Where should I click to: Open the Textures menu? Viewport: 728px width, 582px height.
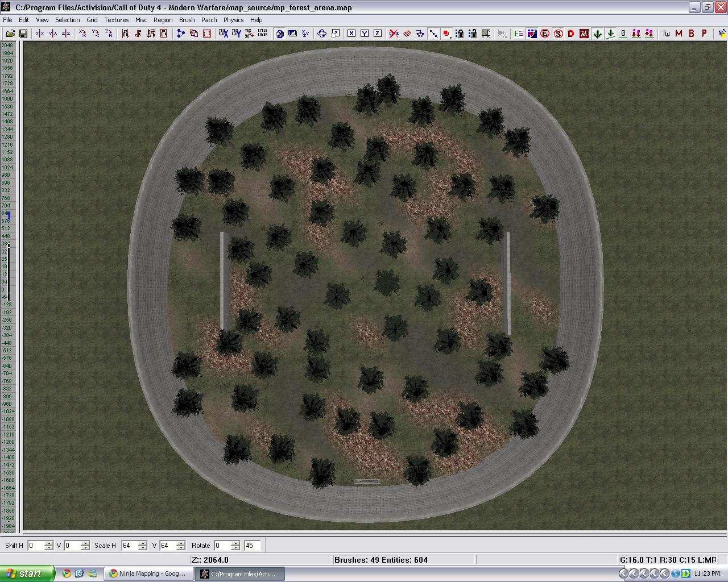117,19
